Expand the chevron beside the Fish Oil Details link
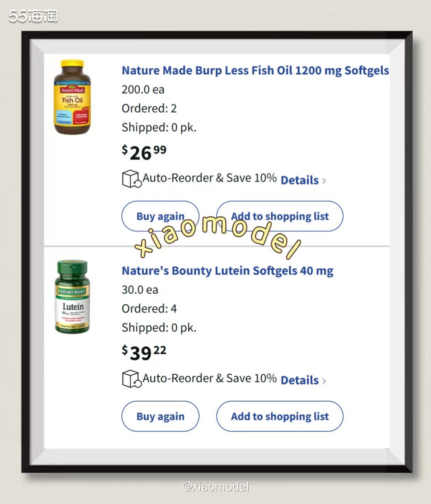The width and height of the screenshot is (431, 504). click(324, 181)
